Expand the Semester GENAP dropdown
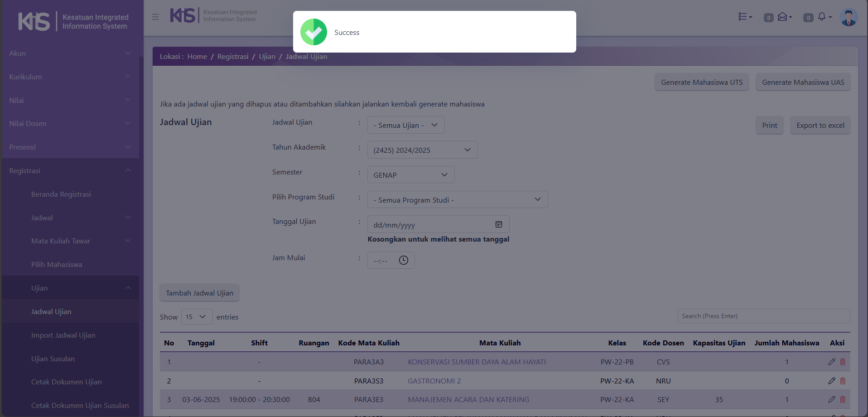Image resolution: width=868 pixels, height=417 pixels. tap(410, 175)
